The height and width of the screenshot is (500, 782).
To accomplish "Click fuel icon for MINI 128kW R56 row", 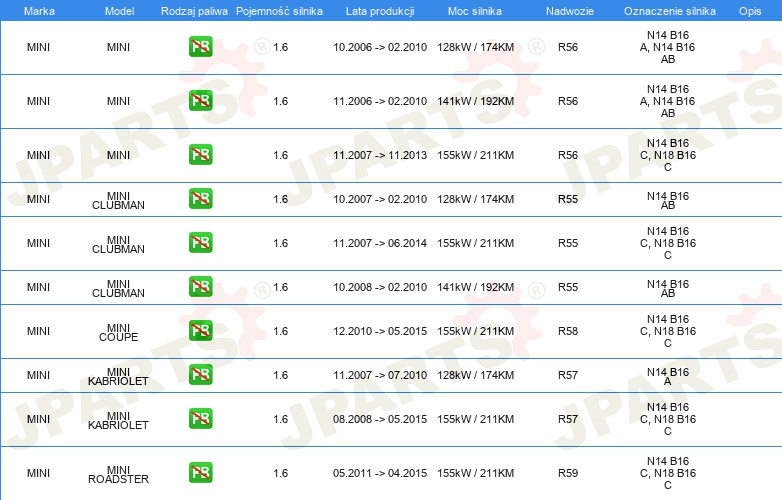I will click(200, 47).
